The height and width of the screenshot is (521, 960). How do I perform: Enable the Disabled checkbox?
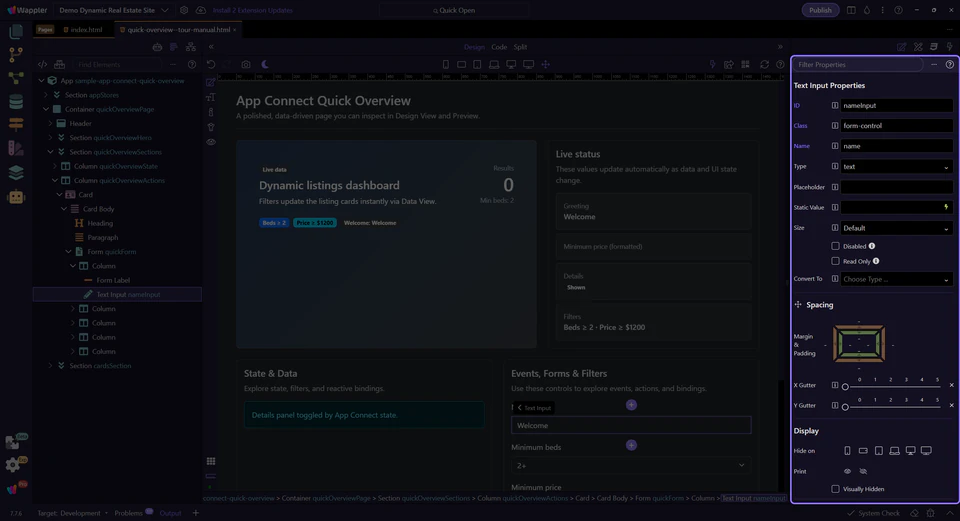pyautogui.click(x=835, y=246)
